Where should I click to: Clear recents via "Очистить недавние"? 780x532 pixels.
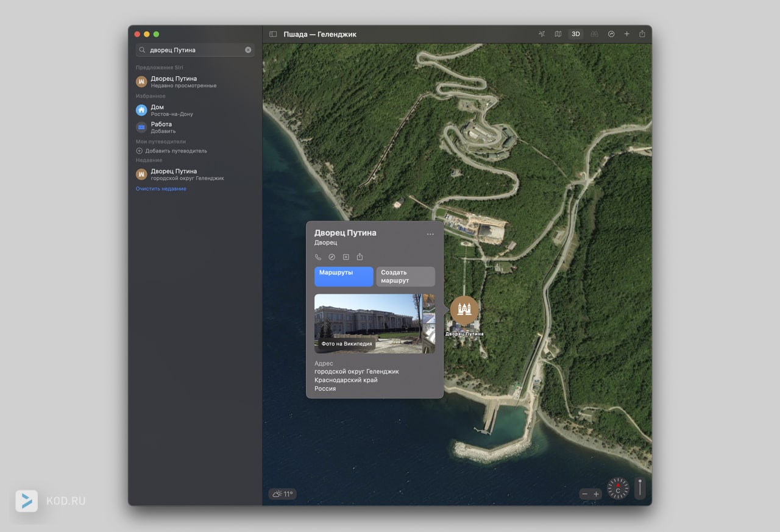click(161, 189)
